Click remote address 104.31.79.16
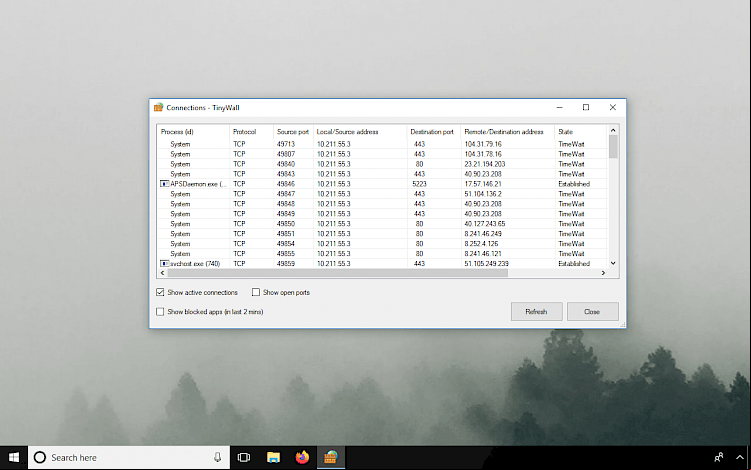 pos(483,144)
